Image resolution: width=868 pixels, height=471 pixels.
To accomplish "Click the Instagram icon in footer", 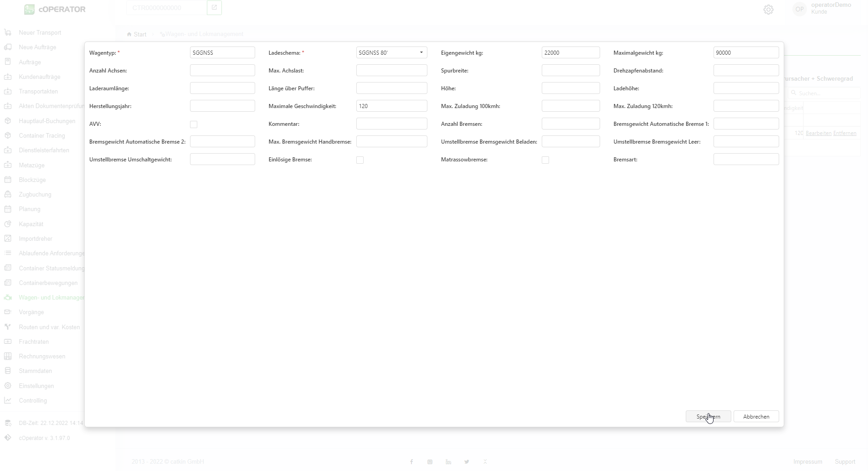I will pos(430,462).
